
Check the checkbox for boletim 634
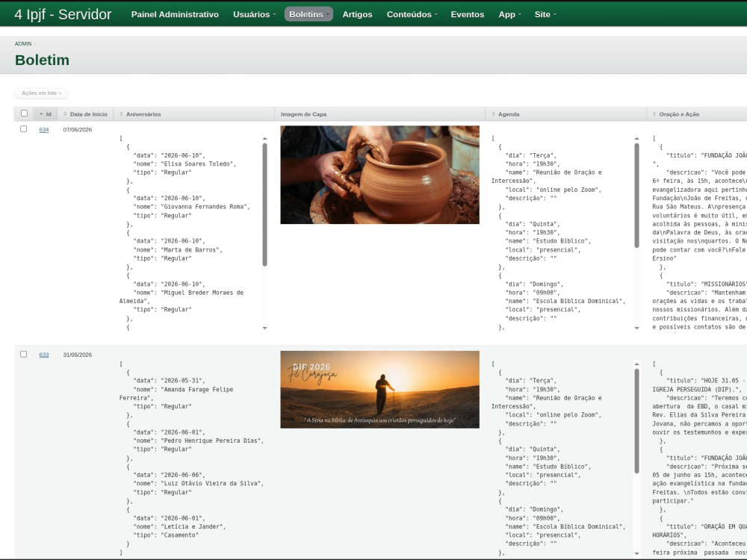click(23, 129)
